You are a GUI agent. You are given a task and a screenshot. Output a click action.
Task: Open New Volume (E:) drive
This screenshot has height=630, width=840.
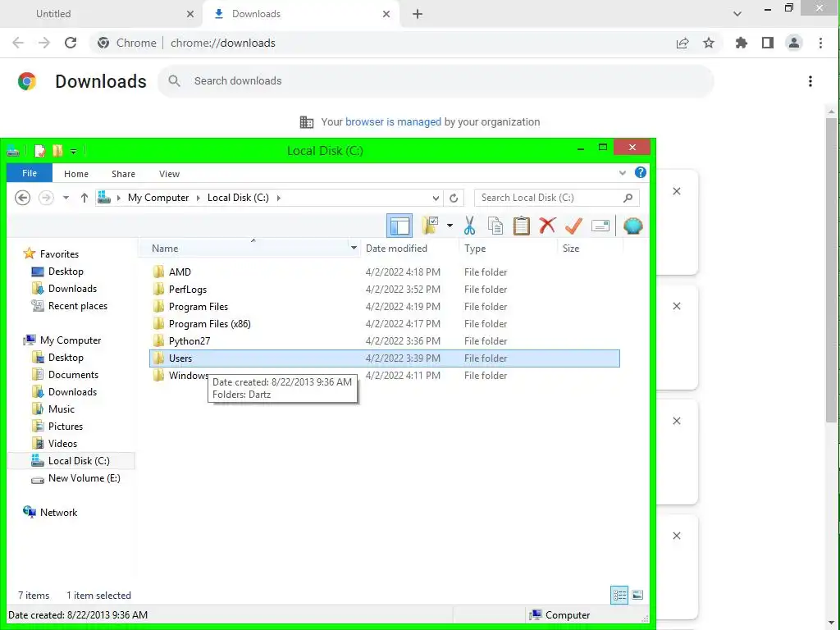tap(84, 478)
